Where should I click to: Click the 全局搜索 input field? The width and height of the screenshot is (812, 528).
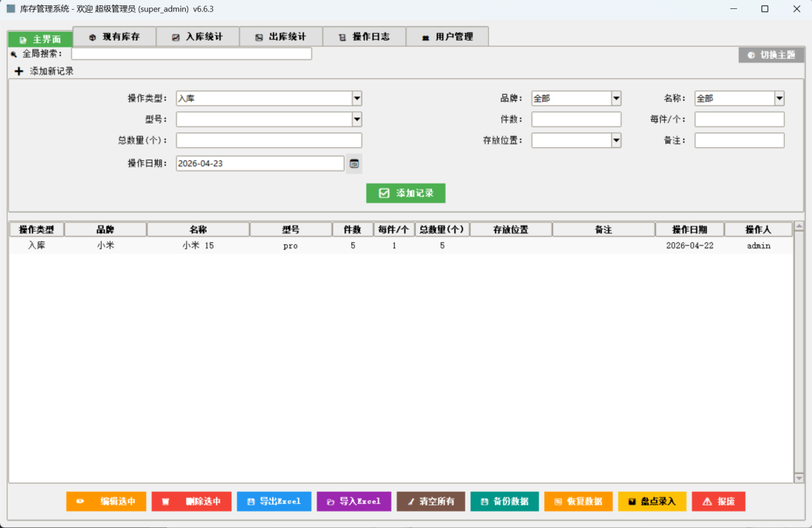point(191,54)
